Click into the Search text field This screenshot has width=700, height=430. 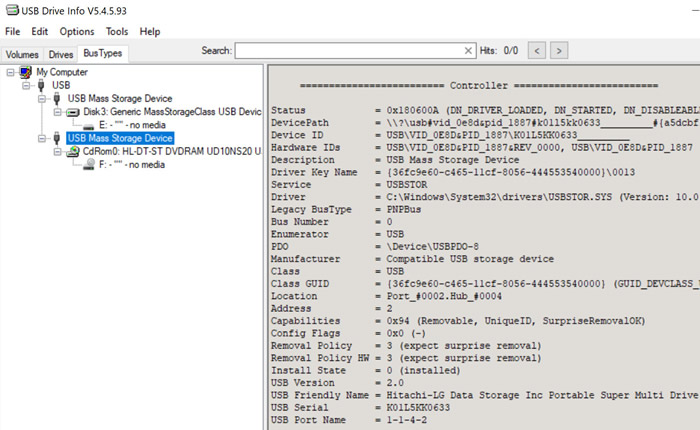pyautogui.click(x=350, y=50)
